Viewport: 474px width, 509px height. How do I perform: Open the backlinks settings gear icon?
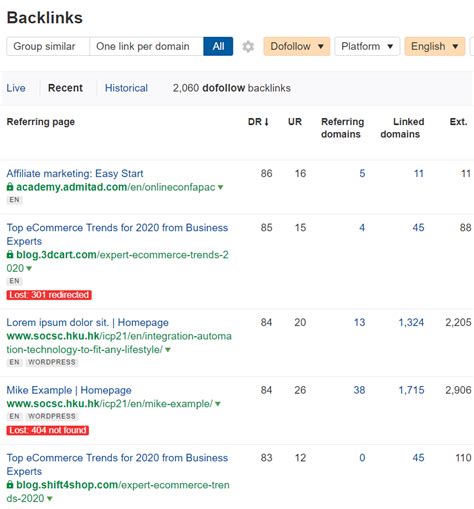(248, 46)
